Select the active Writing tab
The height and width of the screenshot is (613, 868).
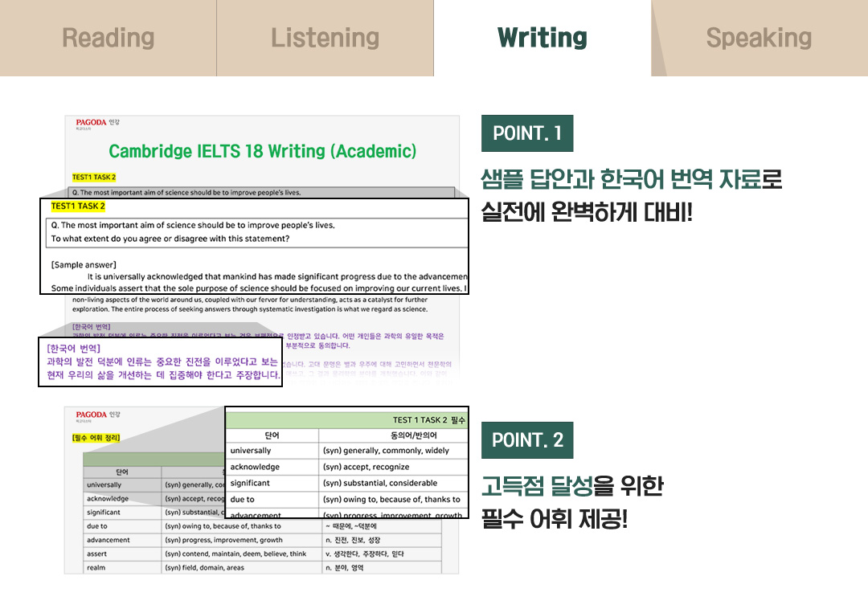[542, 38]
